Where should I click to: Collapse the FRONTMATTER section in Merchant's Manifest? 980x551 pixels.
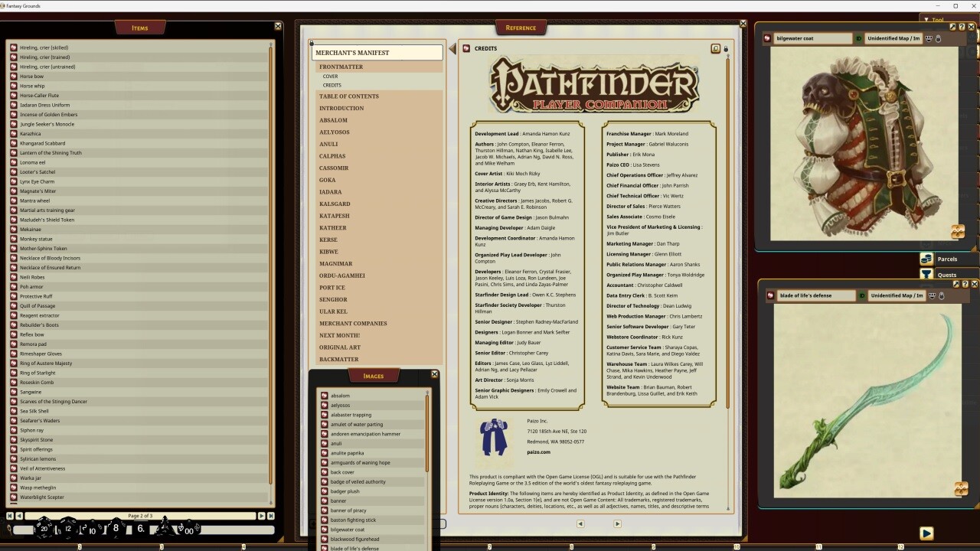[340, 67]
